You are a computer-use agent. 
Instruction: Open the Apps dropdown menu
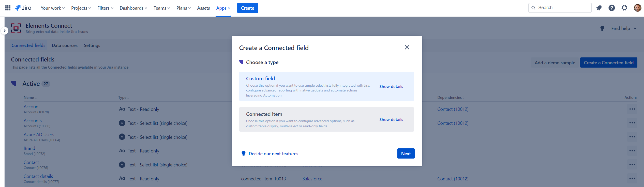[223, 8]
